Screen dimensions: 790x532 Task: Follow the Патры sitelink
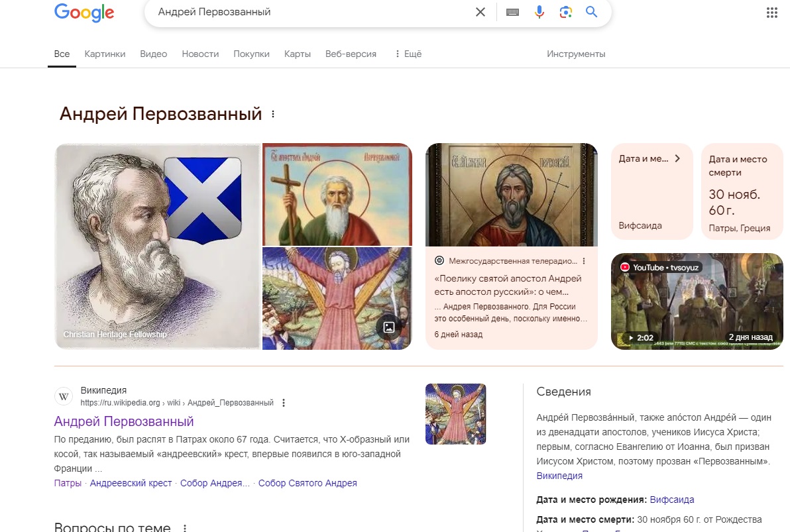(68, 483)
